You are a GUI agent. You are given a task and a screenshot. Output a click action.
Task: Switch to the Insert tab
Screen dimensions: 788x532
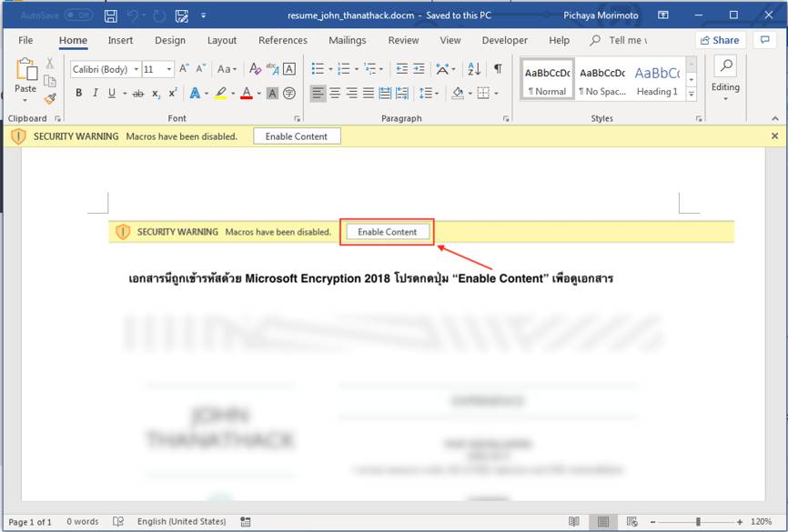point(120,40)
